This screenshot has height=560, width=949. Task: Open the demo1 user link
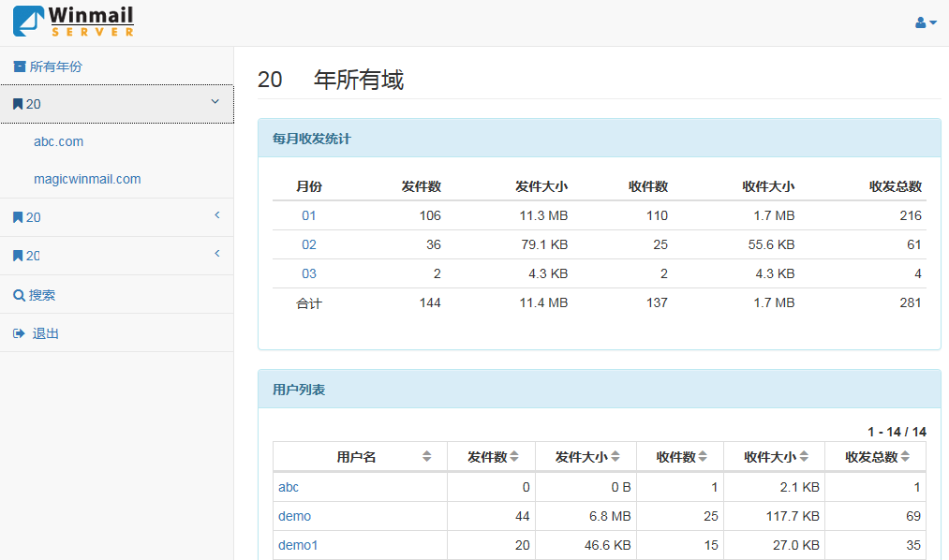coord(298,545)
